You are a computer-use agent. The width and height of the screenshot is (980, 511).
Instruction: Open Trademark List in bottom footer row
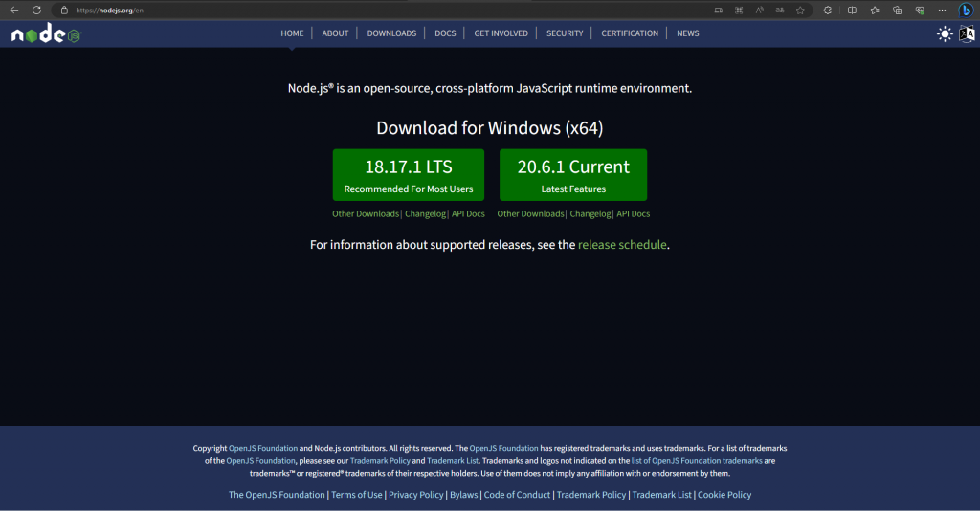pos(662,494)
